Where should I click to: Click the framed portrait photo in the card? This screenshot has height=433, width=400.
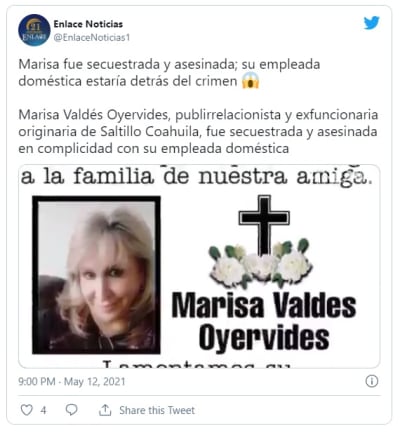click(96, 275)
